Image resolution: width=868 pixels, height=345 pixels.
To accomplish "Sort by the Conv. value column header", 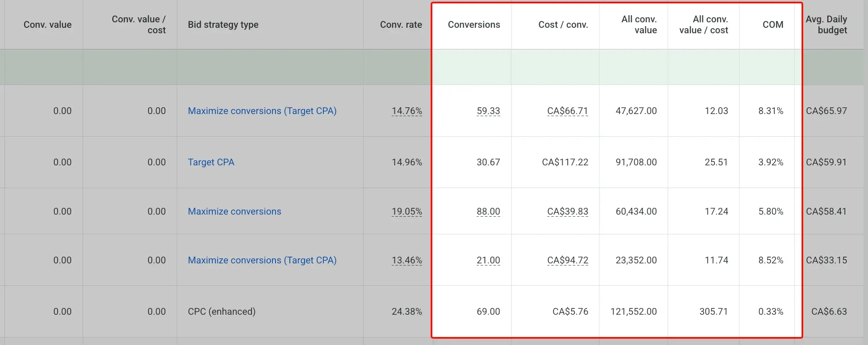I will (48, 24).
